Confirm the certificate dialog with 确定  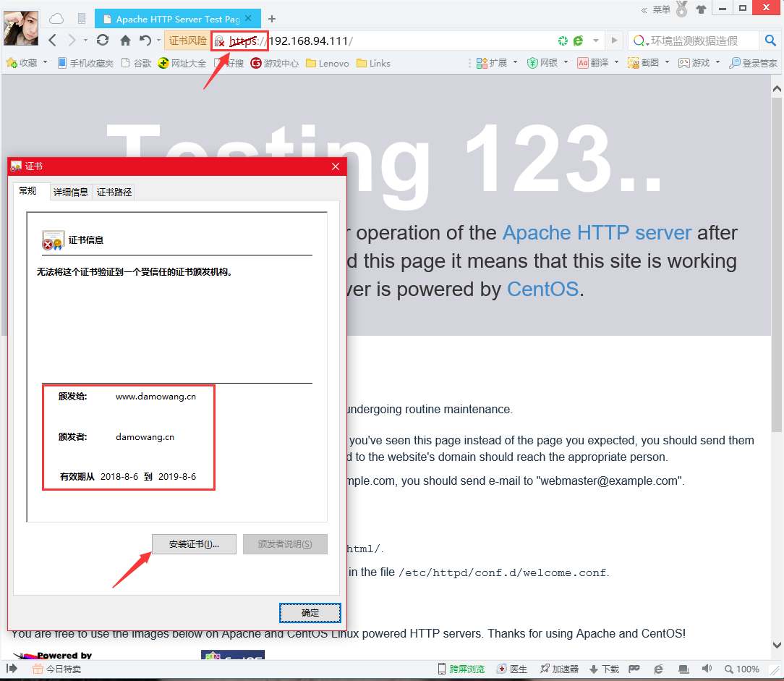pos(310,612)
